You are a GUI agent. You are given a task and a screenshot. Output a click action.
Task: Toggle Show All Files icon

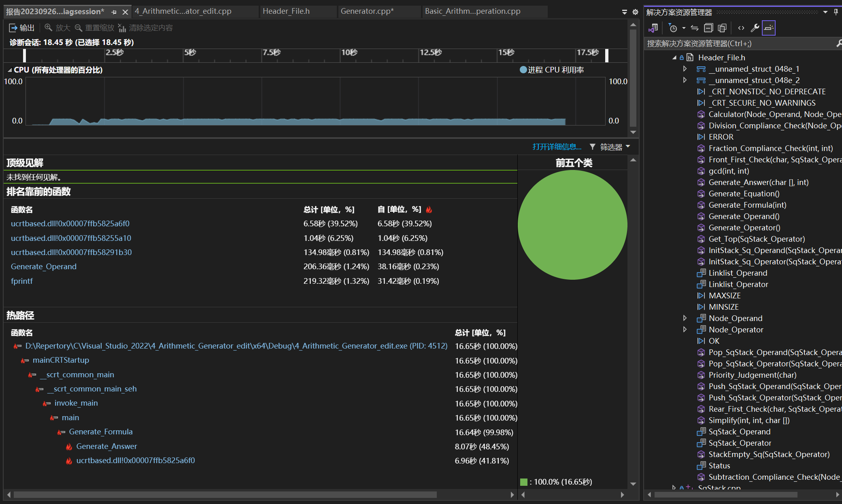tap(722, 28)
